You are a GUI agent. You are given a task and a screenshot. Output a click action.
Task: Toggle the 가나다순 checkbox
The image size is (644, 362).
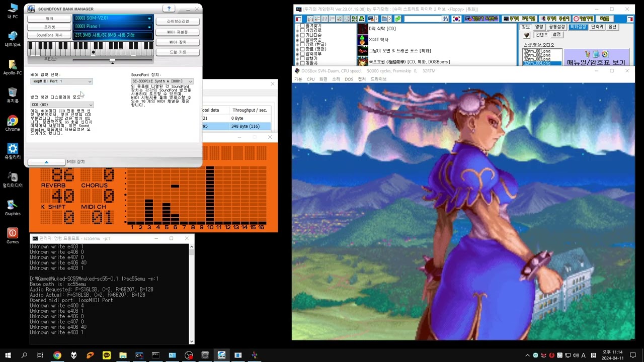(302, 35)
